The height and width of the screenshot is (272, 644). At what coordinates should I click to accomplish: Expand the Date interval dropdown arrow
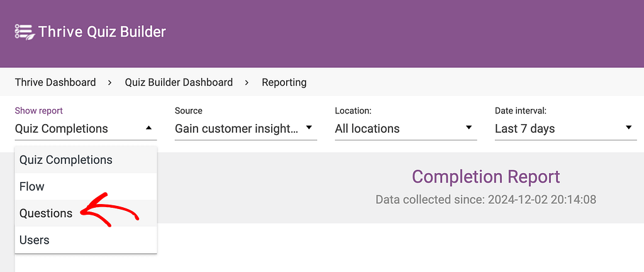coord(628,128)
